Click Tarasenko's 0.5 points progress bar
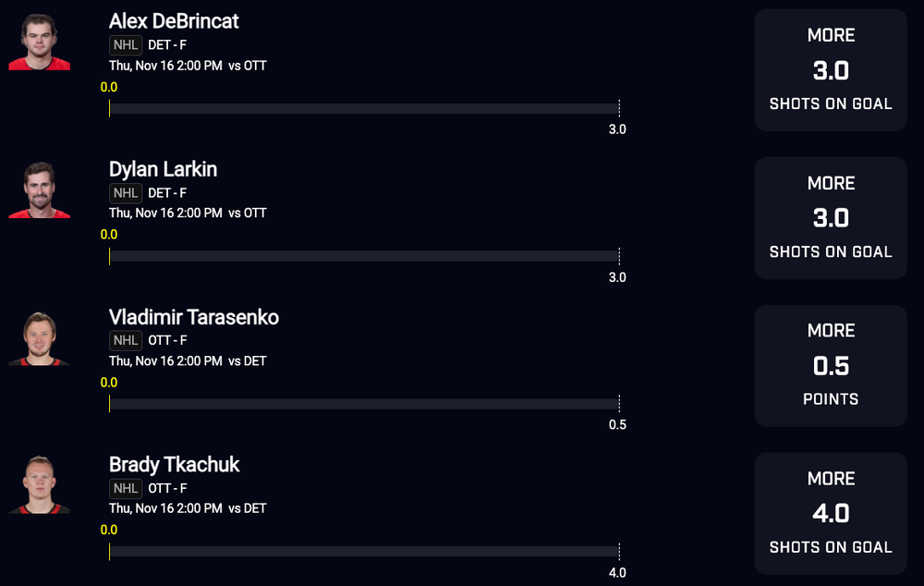The image size is (924, 586). pyautogui.click(x=364, y=404)
